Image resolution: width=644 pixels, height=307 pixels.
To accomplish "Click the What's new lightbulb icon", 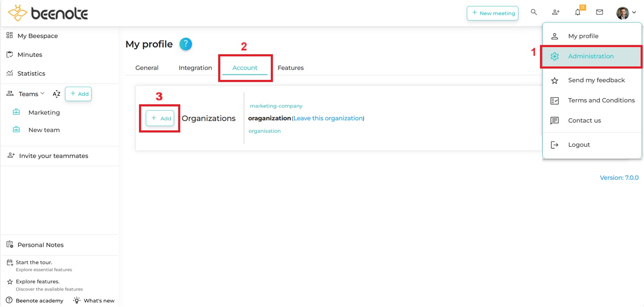I will 77,300.
